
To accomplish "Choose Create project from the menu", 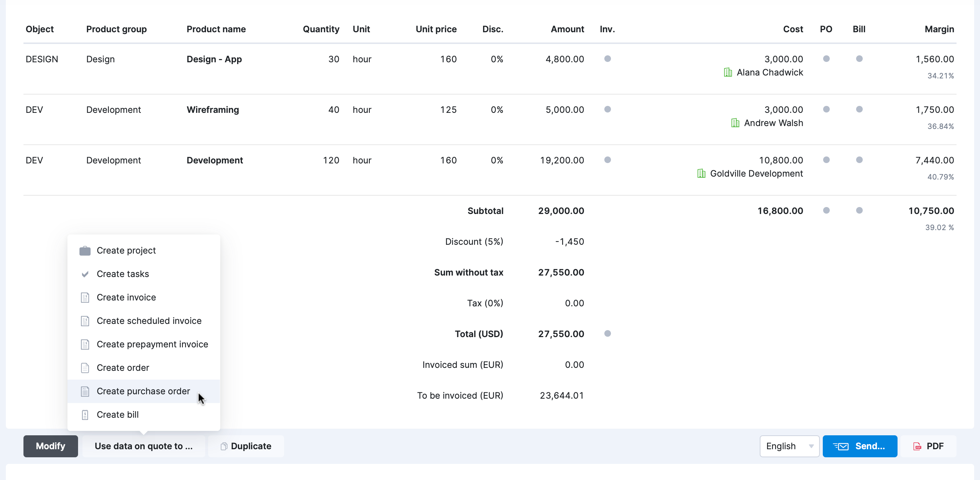I will (x=144, y=251).
